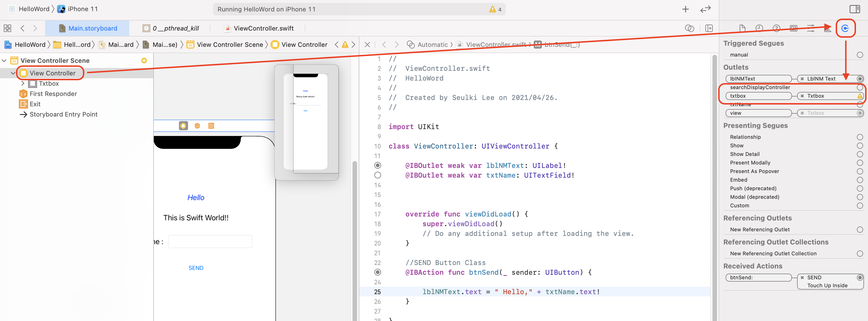
Task: Click the manual segue connection circle
Action: click(860, 55)
